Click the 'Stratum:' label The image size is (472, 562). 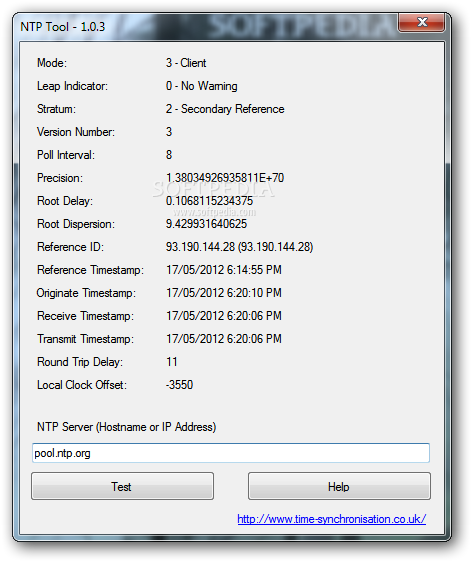(56, 109)
